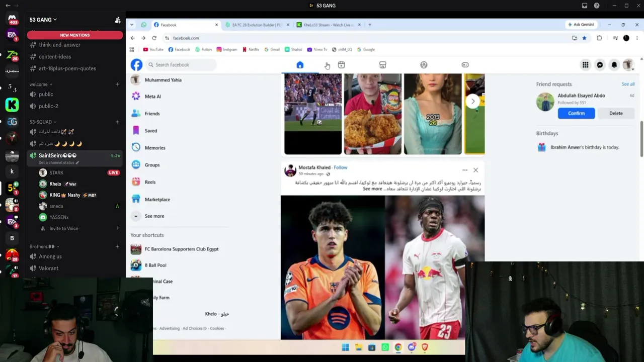This screenshot has height=362, width=644.
Task: Switch to KheLo33 Stream tab
Action: 328,25
